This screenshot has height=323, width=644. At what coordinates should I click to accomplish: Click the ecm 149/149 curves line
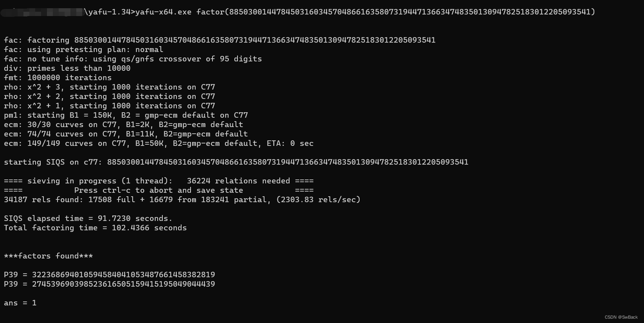[158, 144]
